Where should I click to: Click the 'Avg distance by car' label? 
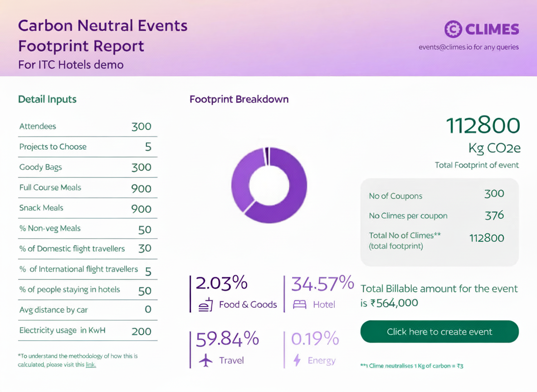pyautogui.click(x=54, y=310)
